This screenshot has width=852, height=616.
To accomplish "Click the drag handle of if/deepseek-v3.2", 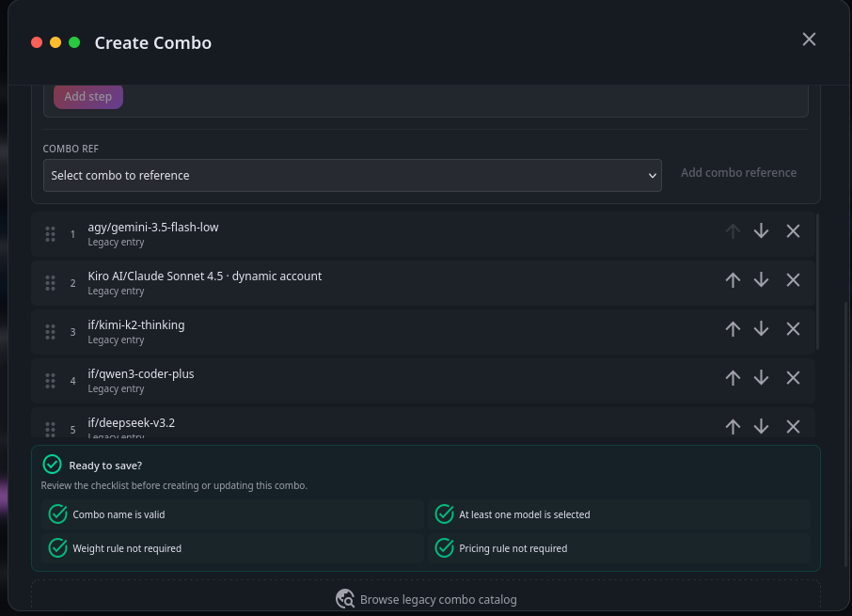I will [x=50, y=429].
